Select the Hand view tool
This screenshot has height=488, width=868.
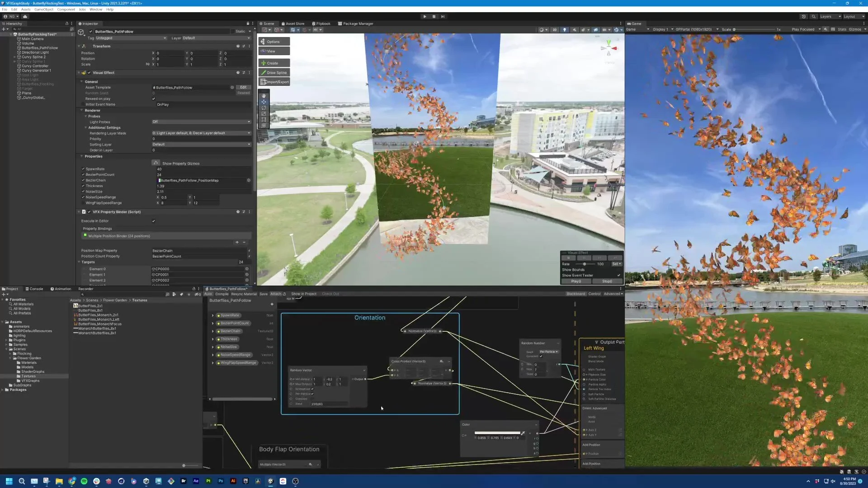point(264,96)
